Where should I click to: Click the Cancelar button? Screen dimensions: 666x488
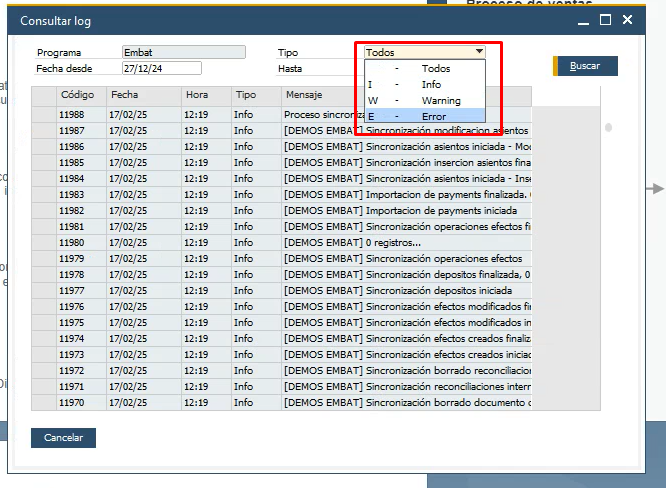click(x=63, y=438)
